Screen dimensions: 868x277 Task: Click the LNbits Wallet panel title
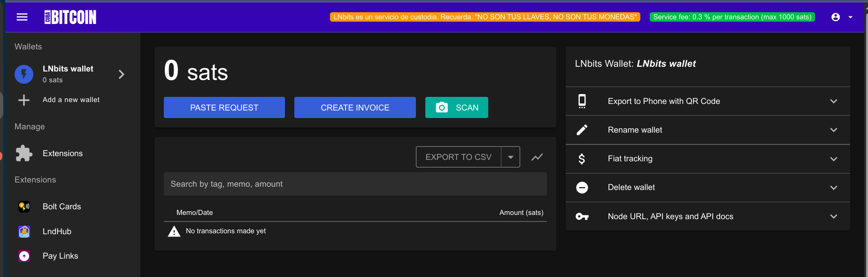pos(635,63)
